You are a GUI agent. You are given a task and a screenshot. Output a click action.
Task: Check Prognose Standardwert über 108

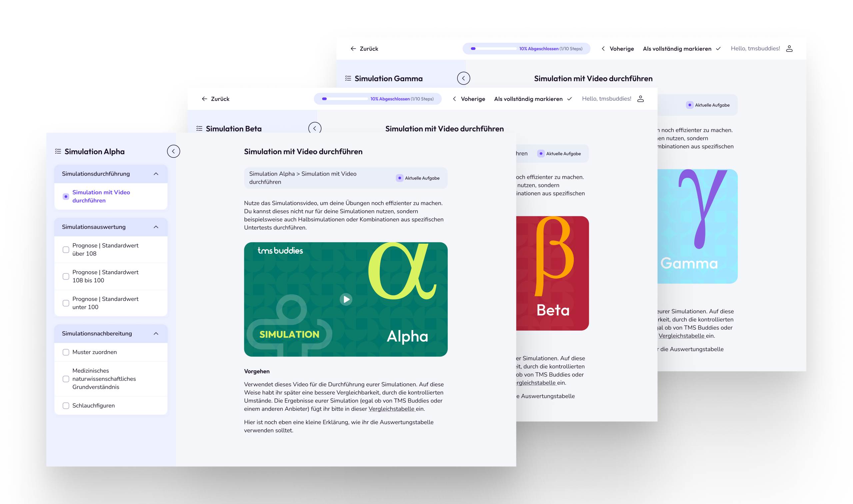[x=66, y=250]
